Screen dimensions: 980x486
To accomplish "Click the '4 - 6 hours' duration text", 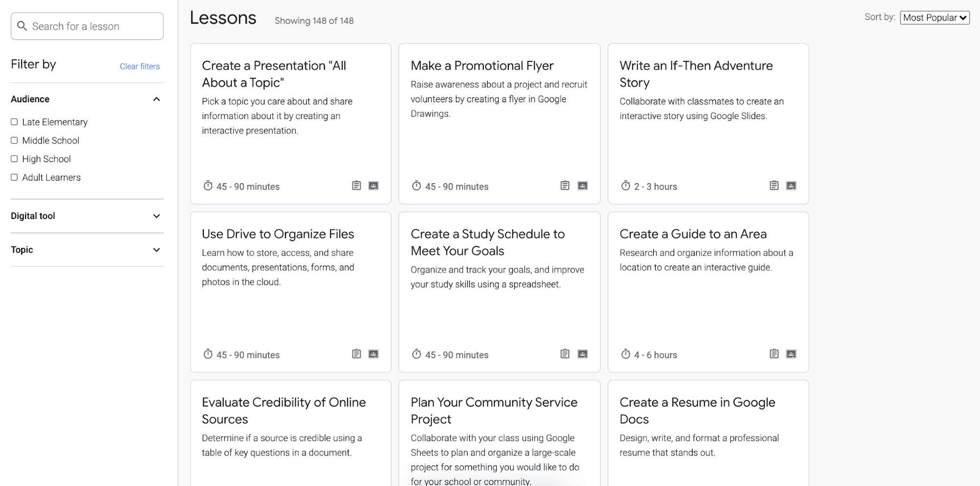I will [655, 355].
